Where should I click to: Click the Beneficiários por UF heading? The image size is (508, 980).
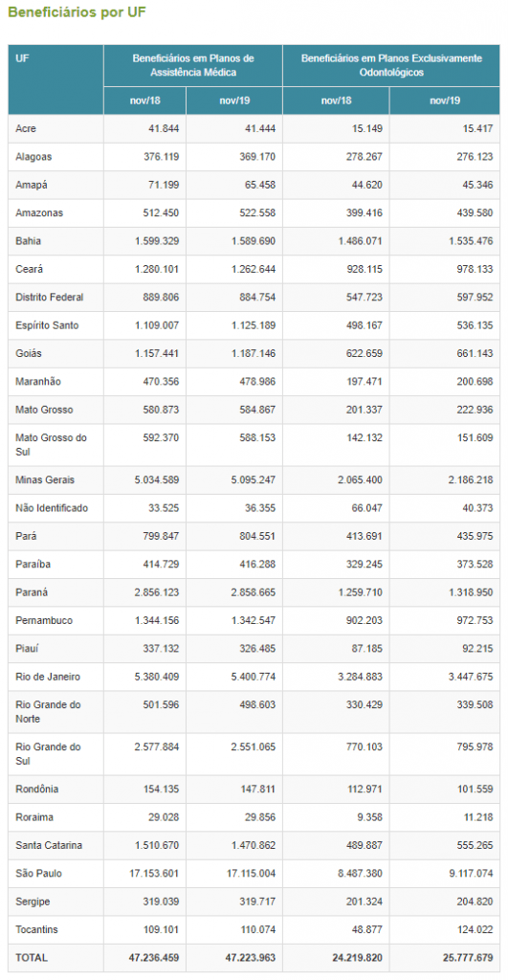77,12
